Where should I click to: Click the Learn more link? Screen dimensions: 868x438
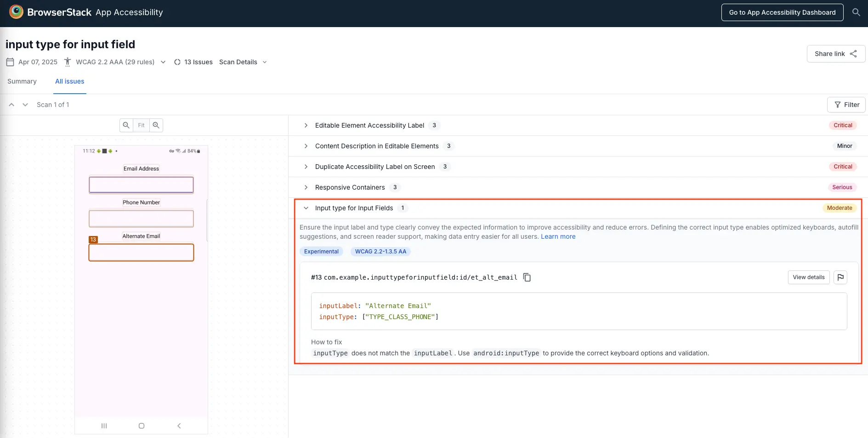coord(558,236)
